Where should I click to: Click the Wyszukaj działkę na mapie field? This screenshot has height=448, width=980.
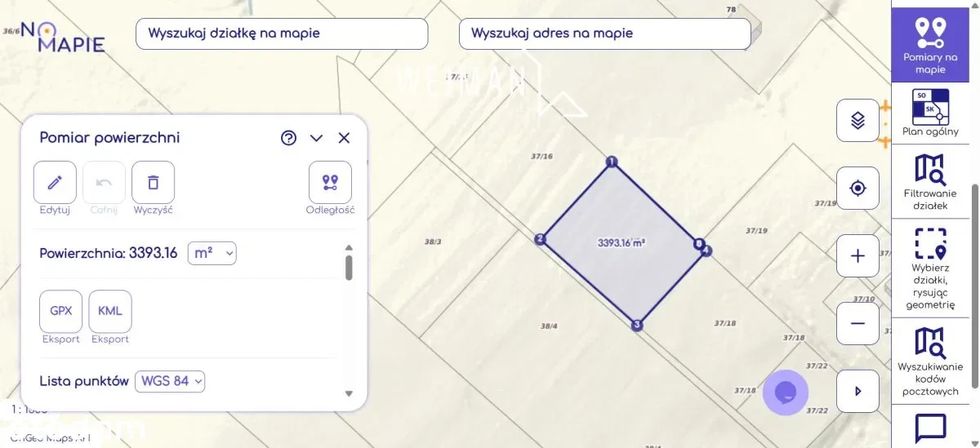(x=282, y=33)
